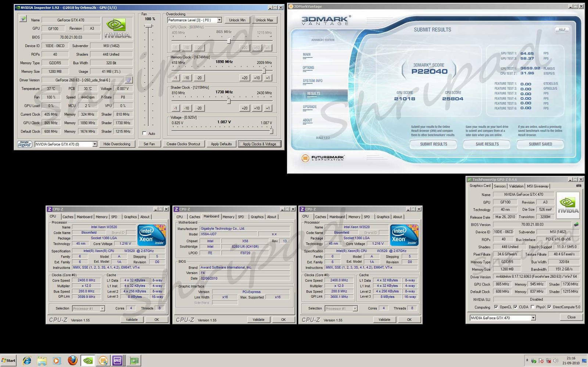Switch to GPU-Z green chip taskbar icon
Screen dimensions: 588x367
pos(134,361)
